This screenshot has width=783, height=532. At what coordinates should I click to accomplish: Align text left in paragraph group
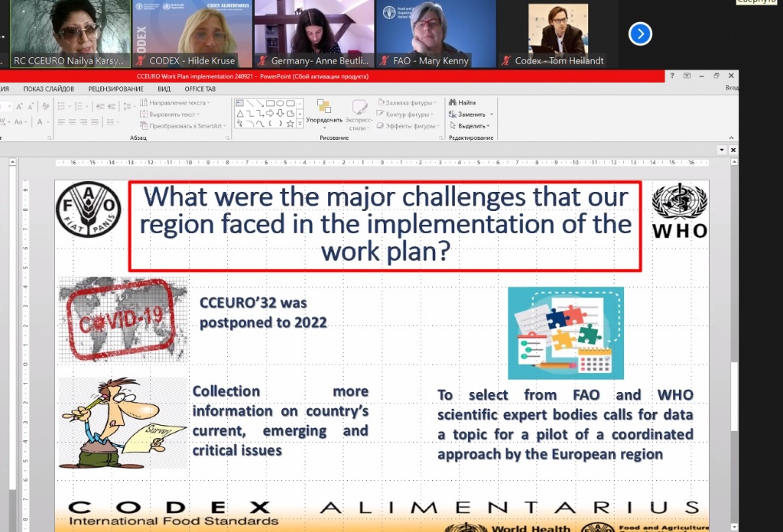(x=61, y=122)
